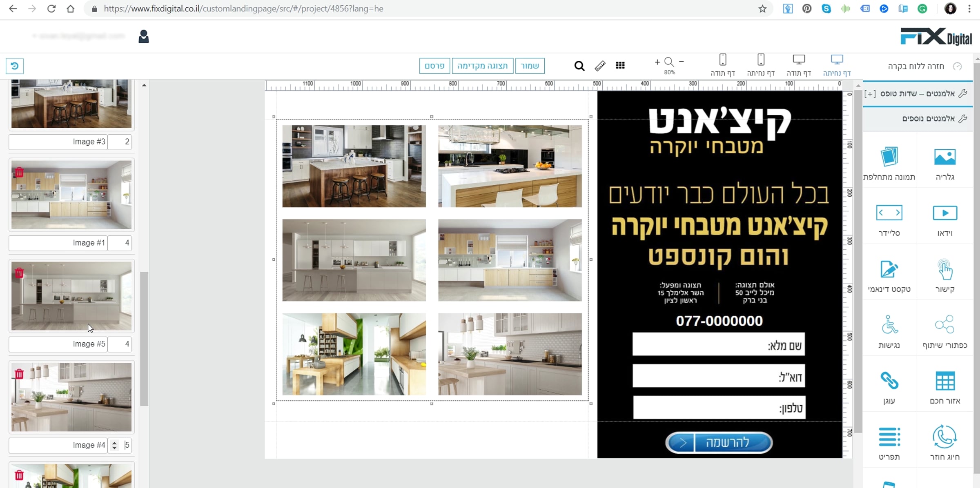The width and height of the screenshot is (980, 488).
Task: Reload the browser page
Action: point(51,9)
